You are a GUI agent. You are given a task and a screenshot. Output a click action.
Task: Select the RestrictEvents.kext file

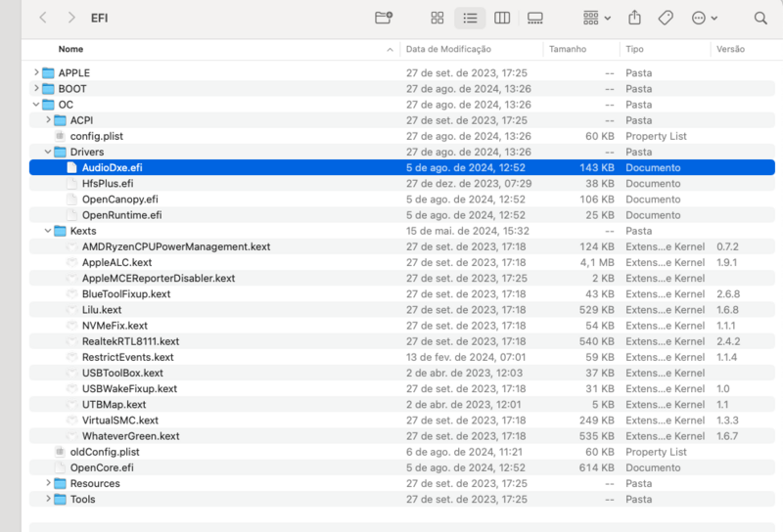pyautogui.click(x=127, y=357)
